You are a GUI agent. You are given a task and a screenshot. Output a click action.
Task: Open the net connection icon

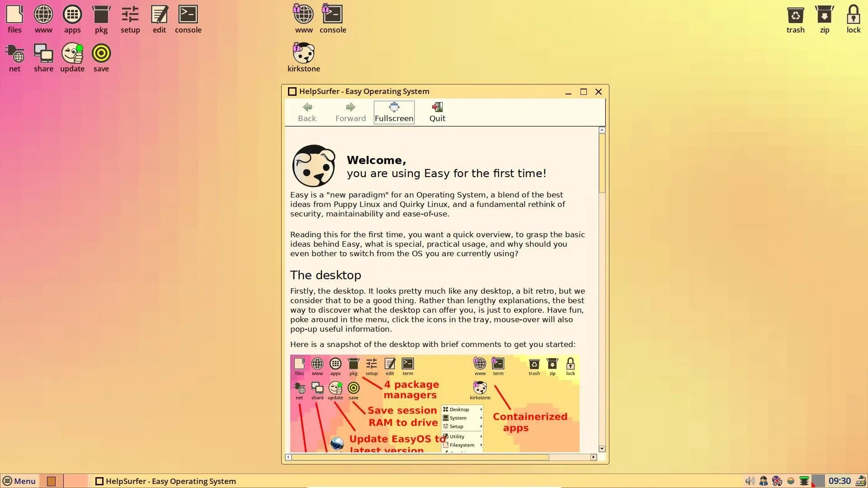pyautogui.click(x=14, y=58)
